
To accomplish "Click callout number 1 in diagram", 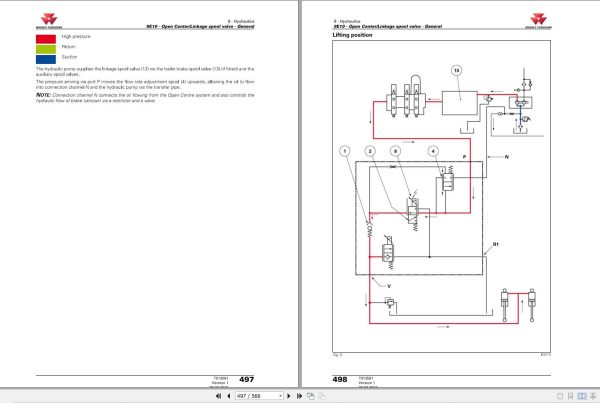I will pos(345,151).
